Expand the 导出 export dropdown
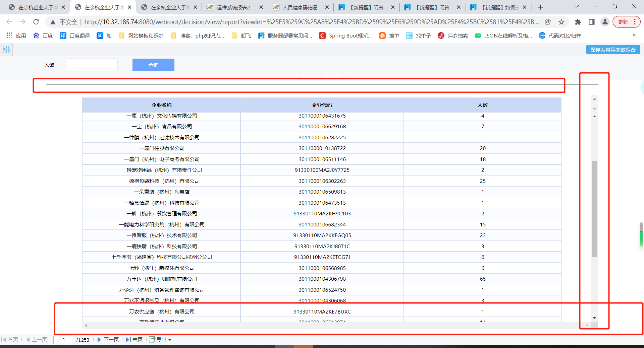Viewport: 644px width, 348px height. click(x=160, y=340)
